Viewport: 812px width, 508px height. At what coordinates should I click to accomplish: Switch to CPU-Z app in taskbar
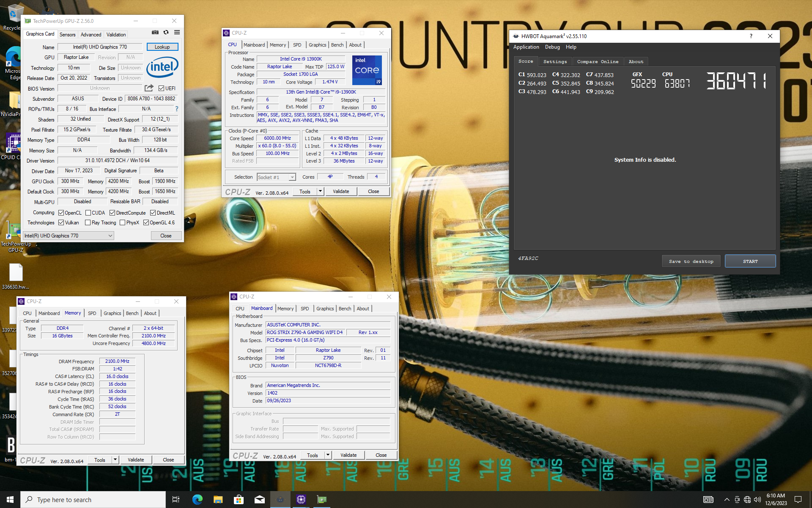coord(301,500)
